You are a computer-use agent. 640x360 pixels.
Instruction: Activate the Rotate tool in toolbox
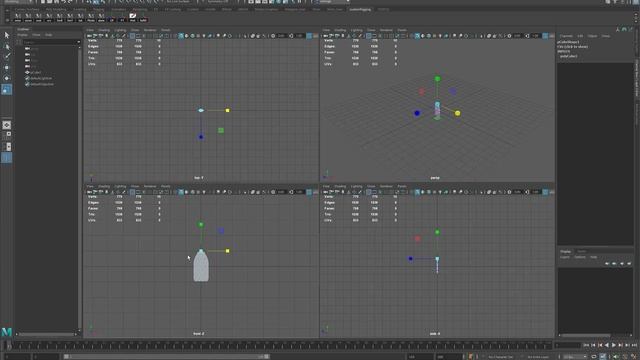7,78
